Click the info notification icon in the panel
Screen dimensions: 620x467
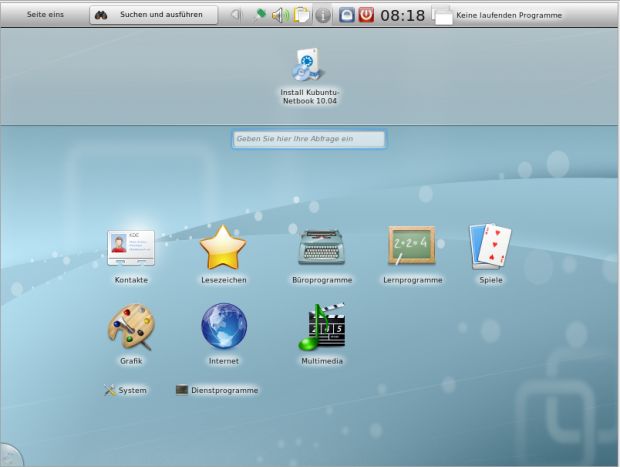[323, 15]
